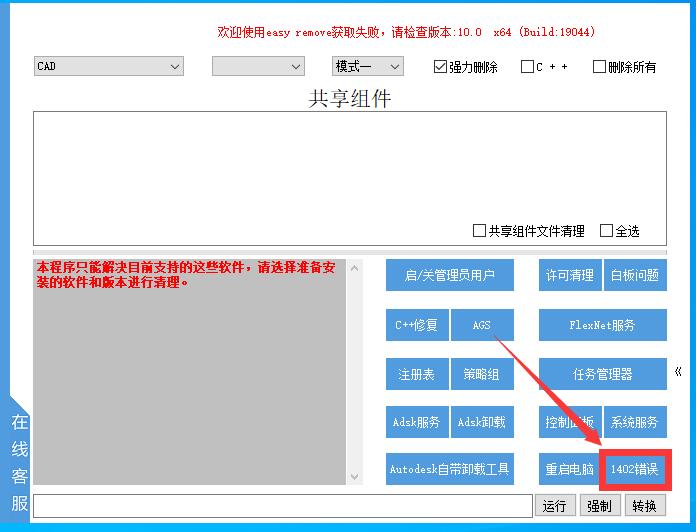The width and height of the screenshot is (696, 532).
Task: Click the 许可清理 button
Action: (569, 275)
